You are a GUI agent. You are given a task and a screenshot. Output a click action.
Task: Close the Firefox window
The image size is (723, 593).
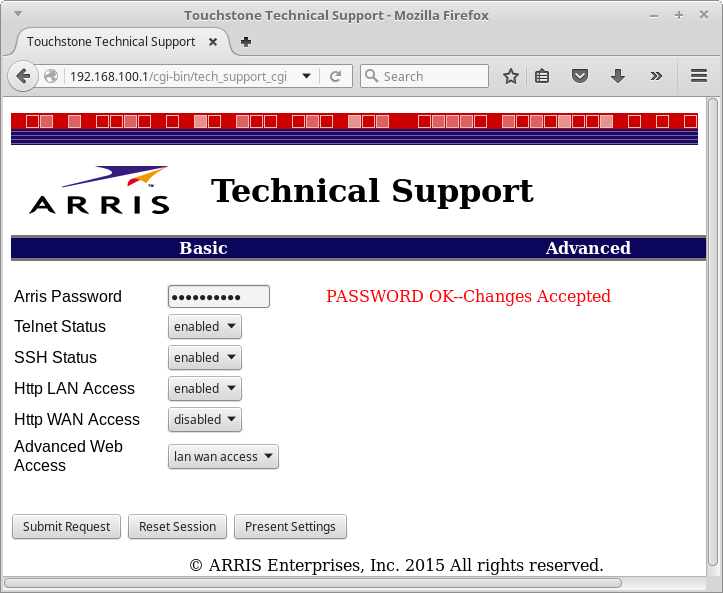pyautogui.click(x=704, y=15)
